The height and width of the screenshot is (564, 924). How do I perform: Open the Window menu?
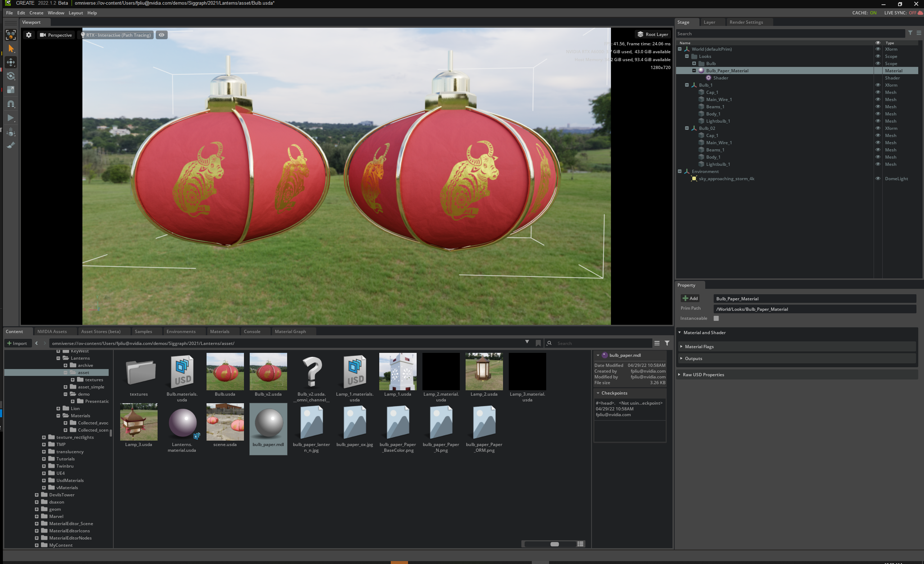56,13
